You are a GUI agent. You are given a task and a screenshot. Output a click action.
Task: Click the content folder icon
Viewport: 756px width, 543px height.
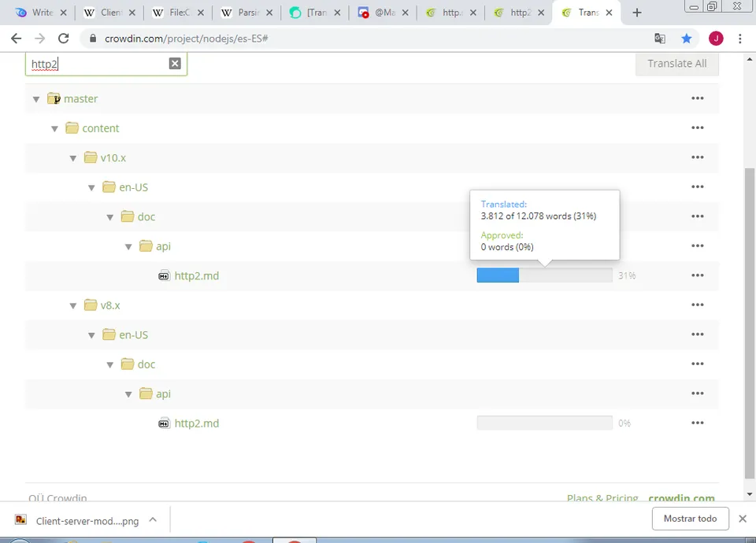coord(72,128)
